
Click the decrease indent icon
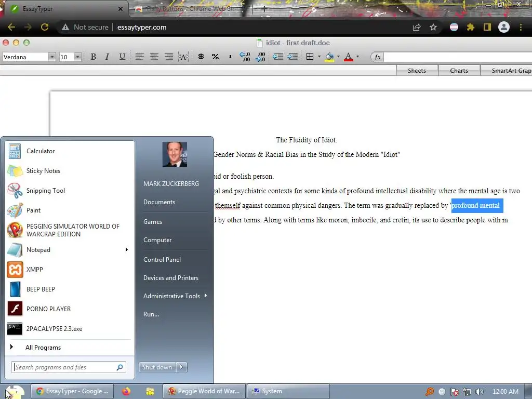(x=278, y=57)
